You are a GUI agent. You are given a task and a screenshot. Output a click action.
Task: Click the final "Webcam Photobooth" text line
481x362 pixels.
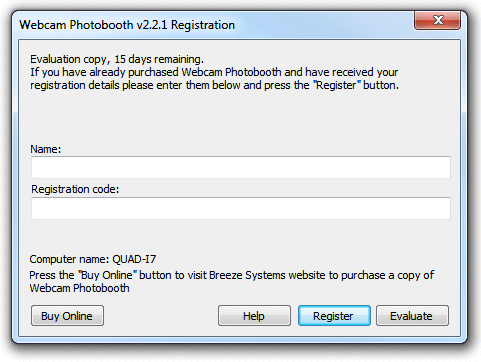pyautogui.click(x=79, y=288)
